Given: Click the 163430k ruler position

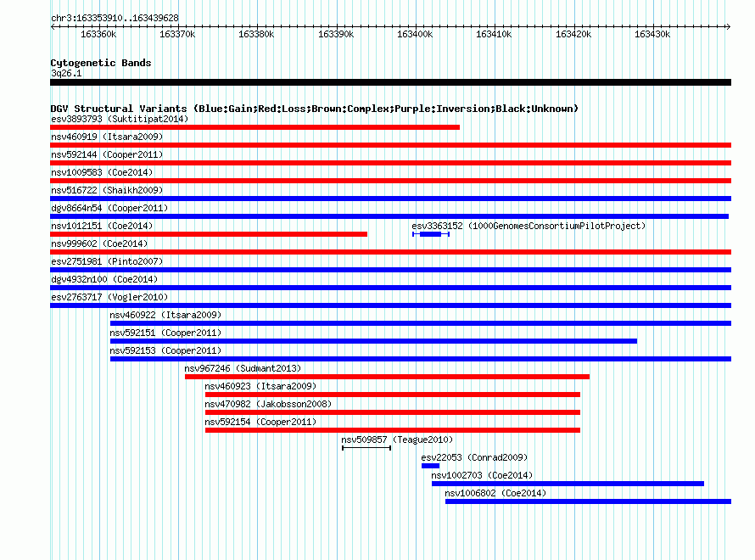Looking at the screenshot, I should click(652, 34).
